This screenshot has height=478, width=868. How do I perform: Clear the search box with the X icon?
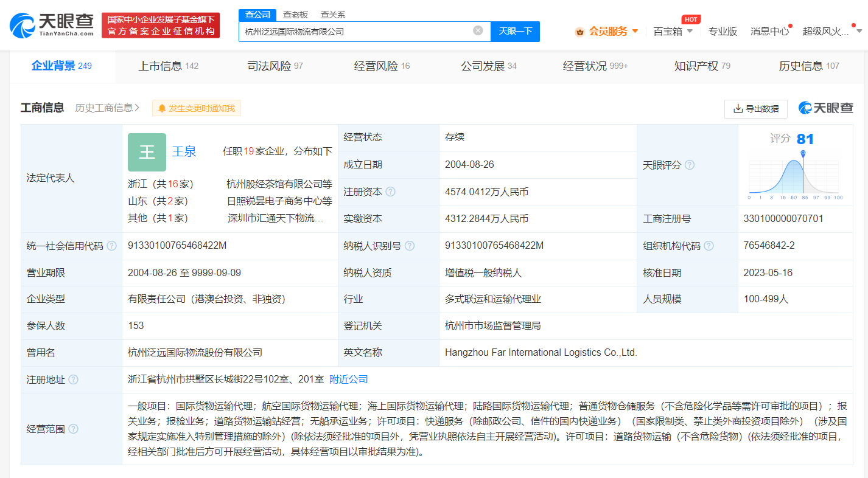point(478,30)
